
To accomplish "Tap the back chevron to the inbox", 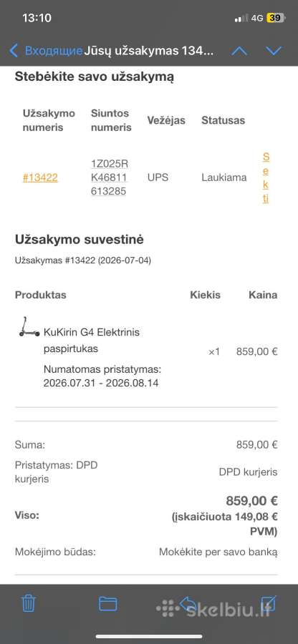I will tap(14, 51).
